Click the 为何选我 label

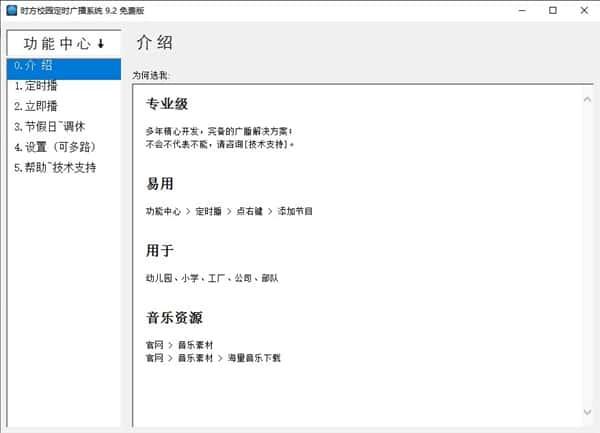pyautogui.click(x=151, y=75)
